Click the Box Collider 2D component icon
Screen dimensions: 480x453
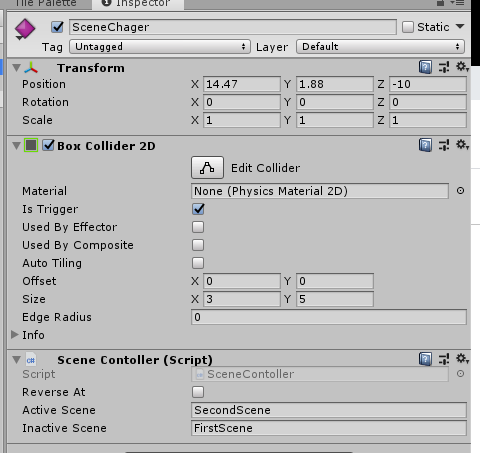(x=31, y=145)
